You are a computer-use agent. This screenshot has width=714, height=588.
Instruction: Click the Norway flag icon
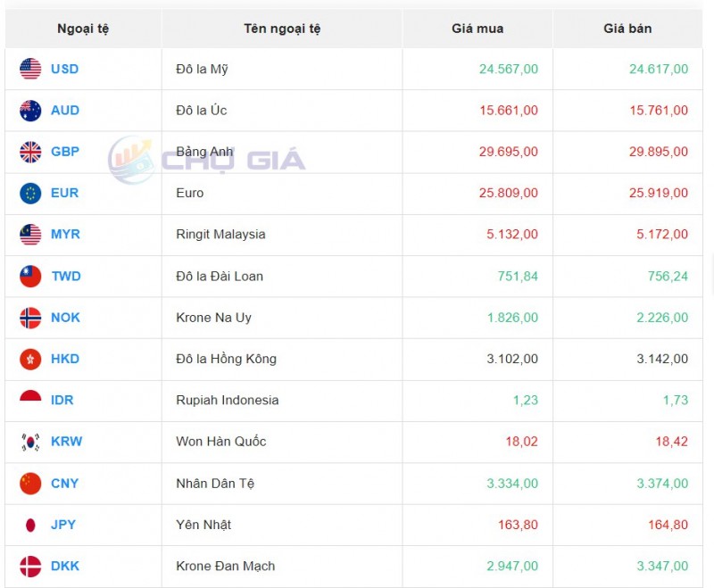[30, 318]
